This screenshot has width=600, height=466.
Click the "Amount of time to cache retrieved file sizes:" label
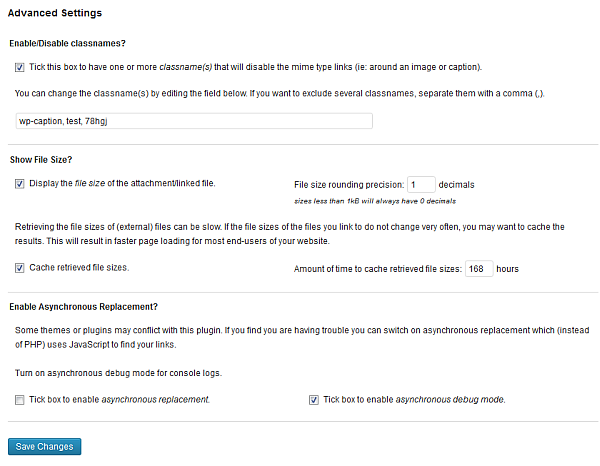pyautogui.click(x=378, y=269)
